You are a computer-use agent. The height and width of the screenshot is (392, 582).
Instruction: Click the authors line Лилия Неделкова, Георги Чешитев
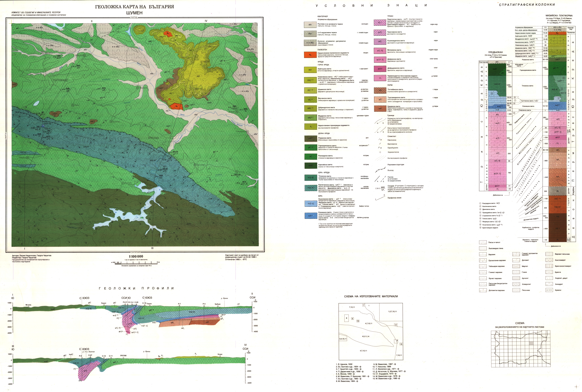tap(32, 256)
